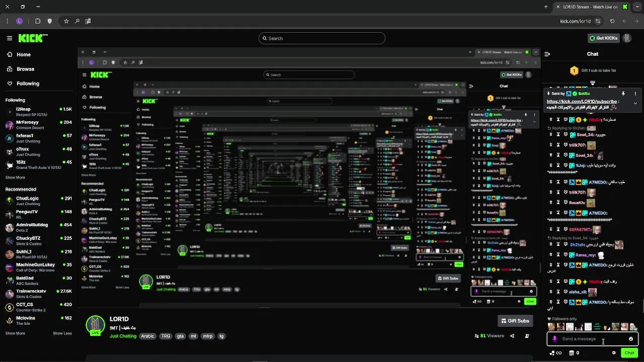Open the user avatar menu beside Get KICKs
This screenshot has height=362, width=644.
coord(627,38)
